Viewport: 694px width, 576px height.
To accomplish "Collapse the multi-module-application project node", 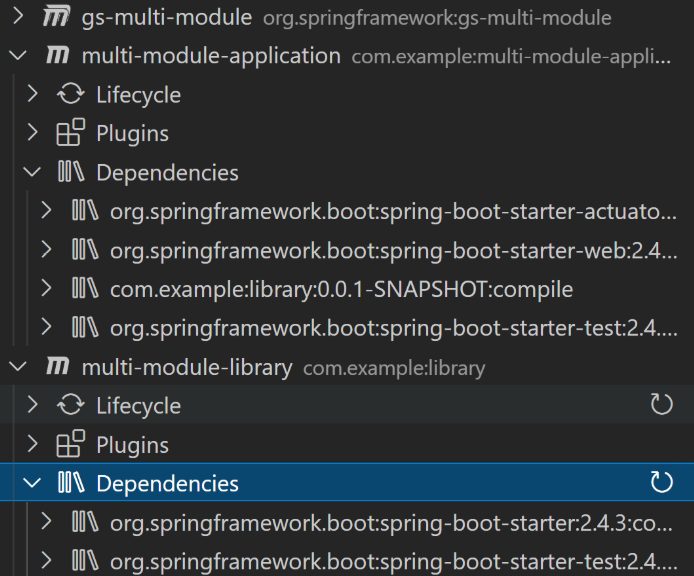I will point(18,55).
